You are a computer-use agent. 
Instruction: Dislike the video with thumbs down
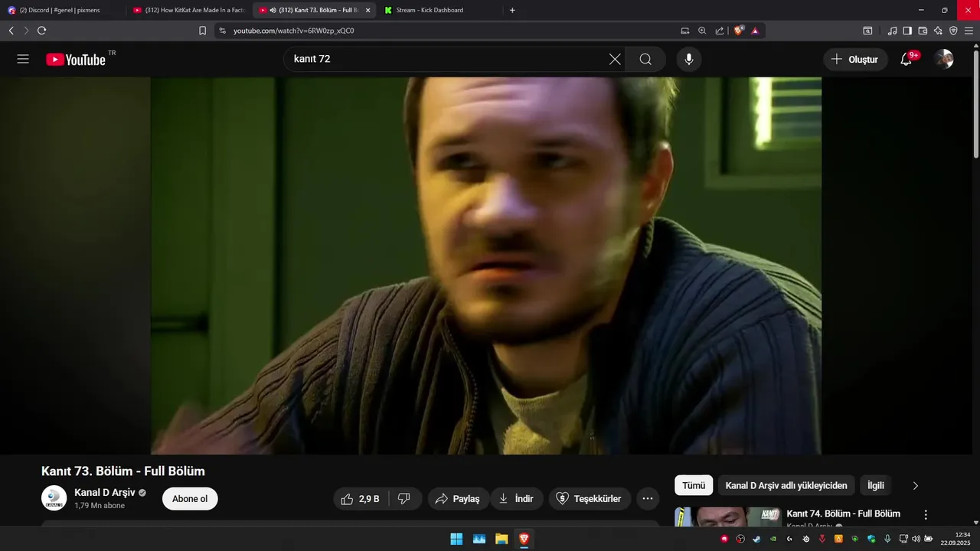[x=404, y=499]
